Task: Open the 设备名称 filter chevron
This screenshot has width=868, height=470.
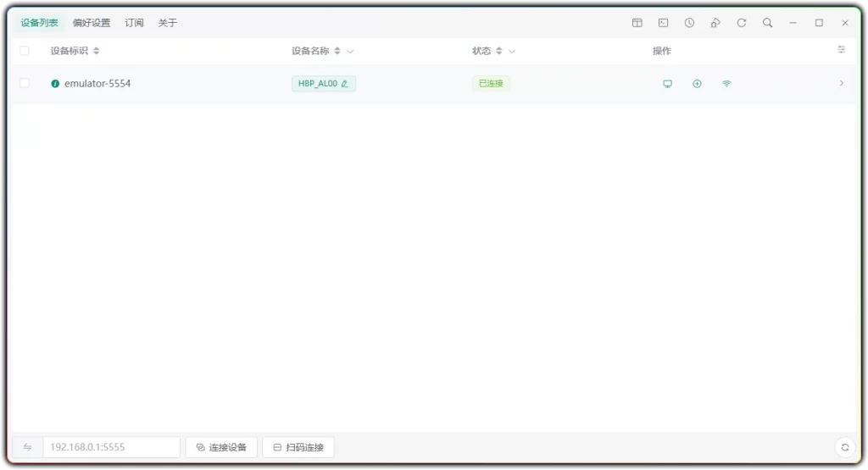Action: click(x=350, y=52)
